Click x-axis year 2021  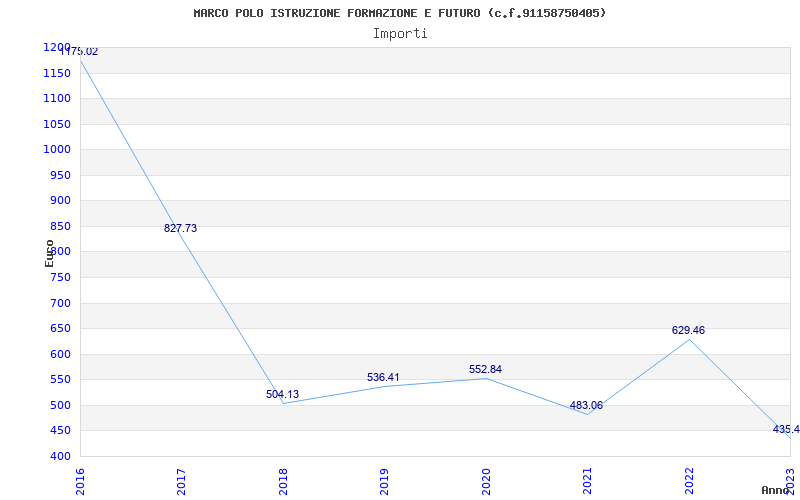(x=587, y=482)
